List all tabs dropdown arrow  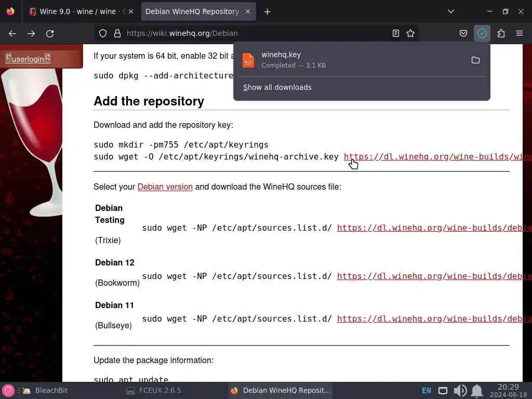pos(450,11)
